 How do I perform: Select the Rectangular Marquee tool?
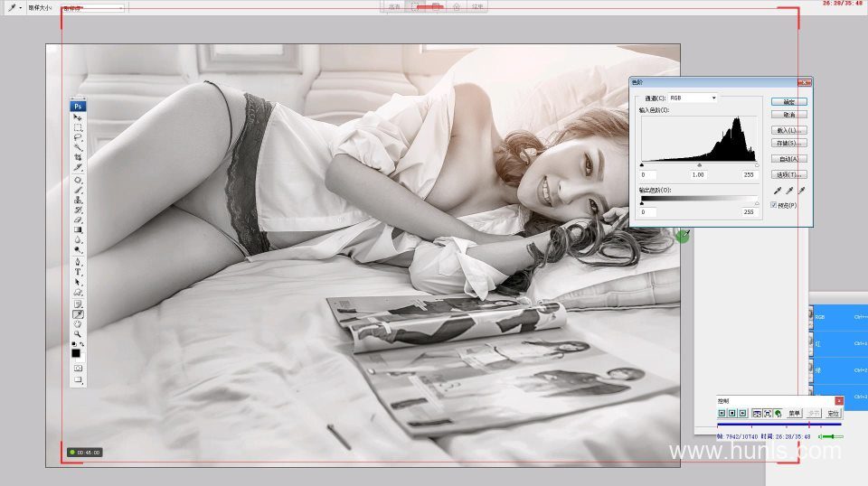click(78, 127)
